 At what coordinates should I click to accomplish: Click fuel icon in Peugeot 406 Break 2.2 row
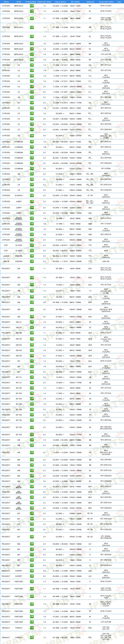pos(32,503)
